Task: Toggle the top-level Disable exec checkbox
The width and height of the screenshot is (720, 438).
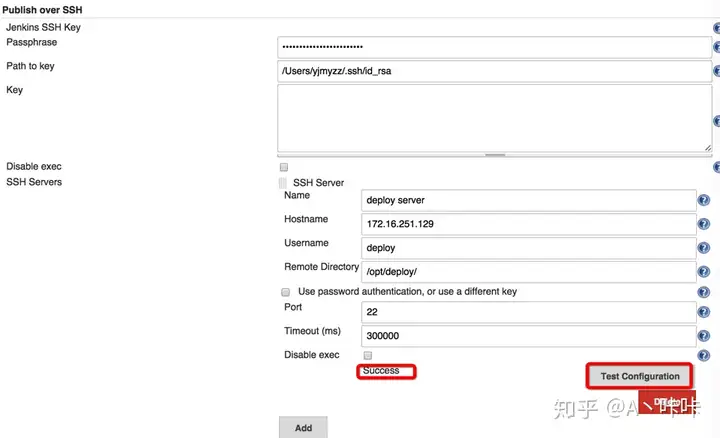Action: point(284,167)
